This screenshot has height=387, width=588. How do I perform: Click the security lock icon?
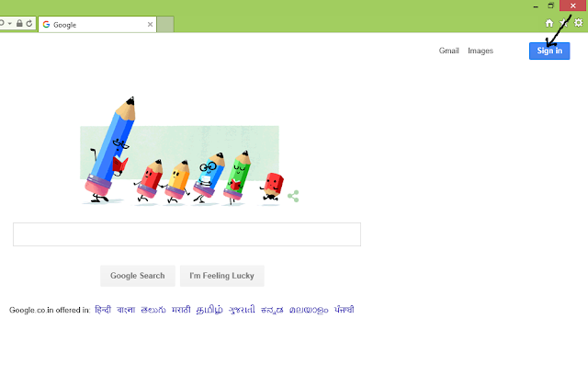19,23
